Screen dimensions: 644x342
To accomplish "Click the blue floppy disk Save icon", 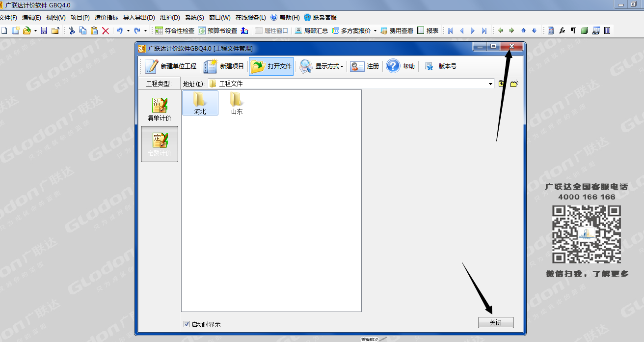I will 44,30.
